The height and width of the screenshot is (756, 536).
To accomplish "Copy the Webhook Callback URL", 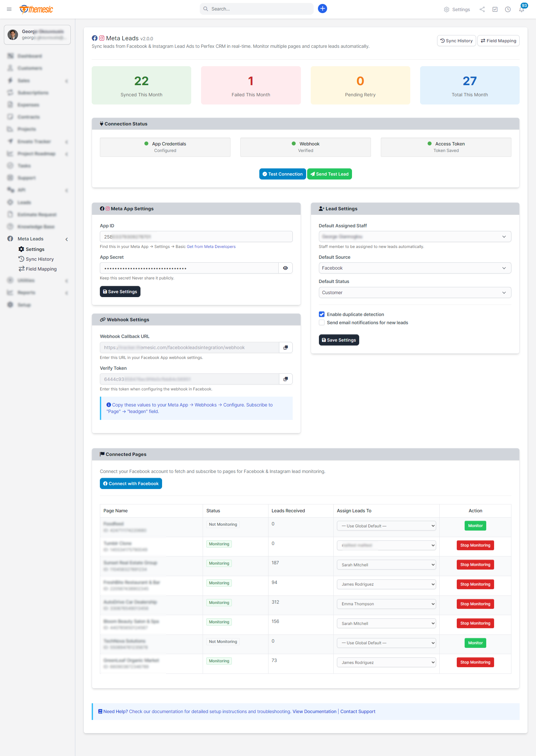I will click(x=286, y=347).
